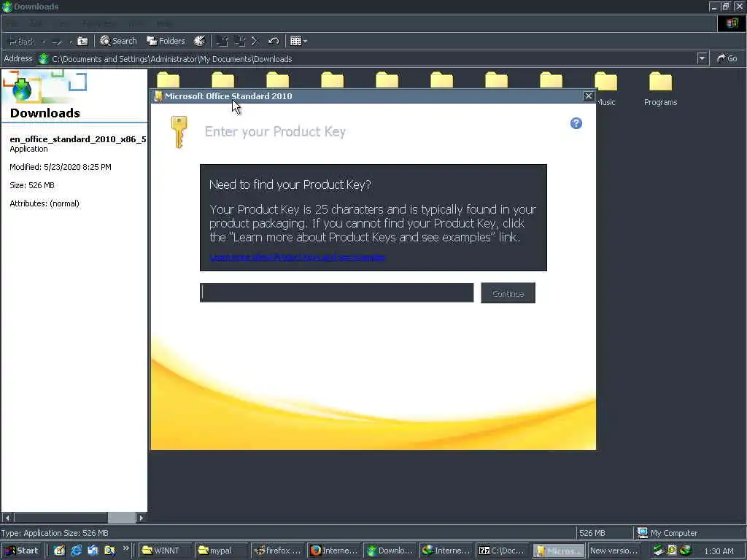Open the Forward history dropdown arrow

pyautogui.click(x=71, y=42)
